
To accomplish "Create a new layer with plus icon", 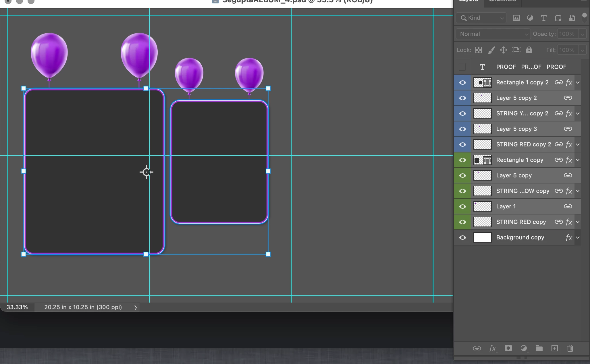I will (x=554, y=348).
